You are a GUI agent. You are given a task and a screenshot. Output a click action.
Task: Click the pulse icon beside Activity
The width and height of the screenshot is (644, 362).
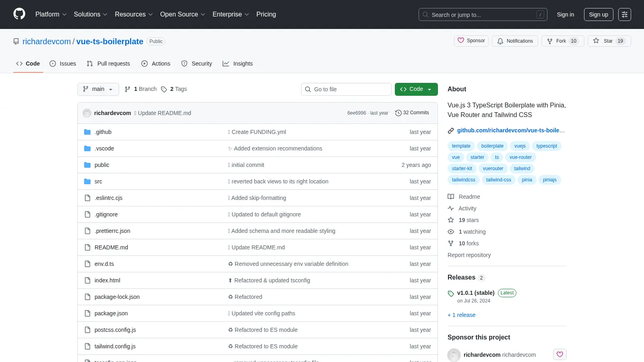451,208
